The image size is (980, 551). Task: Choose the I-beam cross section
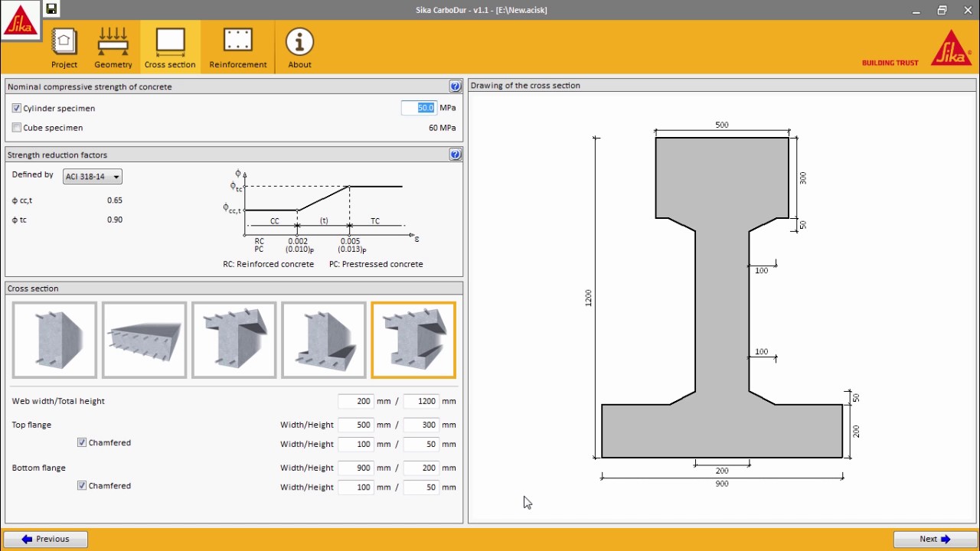(x=413, y=341)
